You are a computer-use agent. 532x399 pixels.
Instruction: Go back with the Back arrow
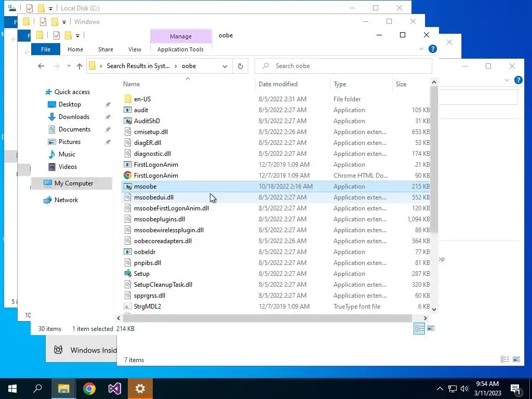click(41, 66)
